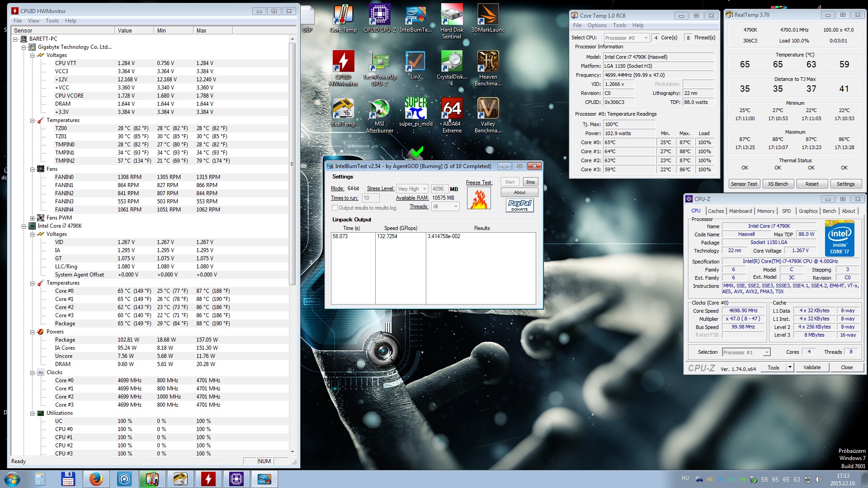Toggle Output results to results.log checkbox
This screenshot has width=868, height=488.
coord(335,208)
